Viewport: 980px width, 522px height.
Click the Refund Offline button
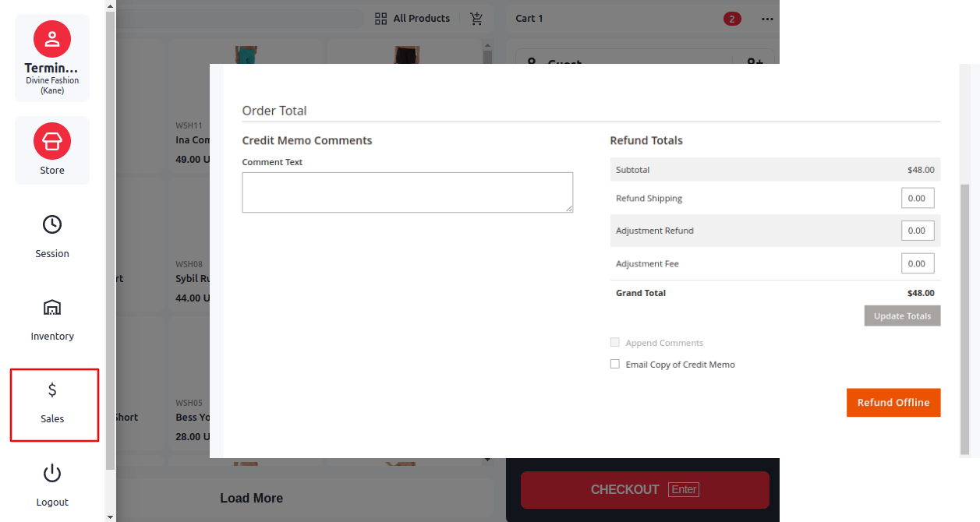click(x=893, y=402)
